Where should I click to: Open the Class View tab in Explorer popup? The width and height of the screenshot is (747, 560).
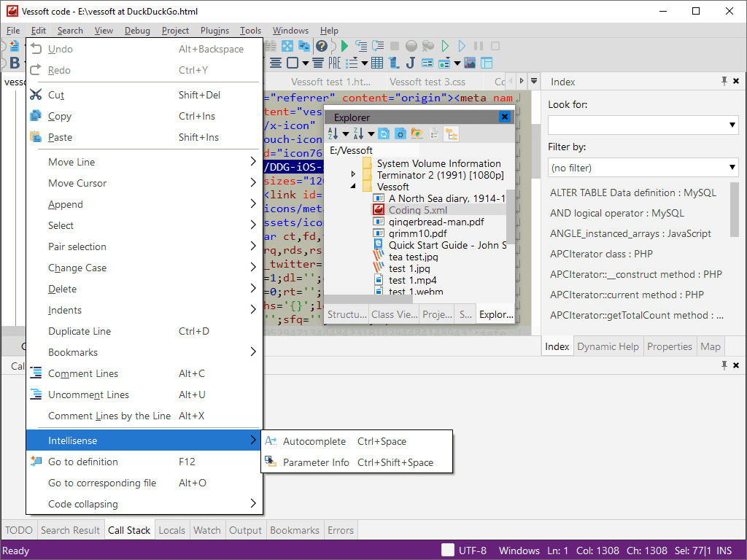click(x=394, y=315)
